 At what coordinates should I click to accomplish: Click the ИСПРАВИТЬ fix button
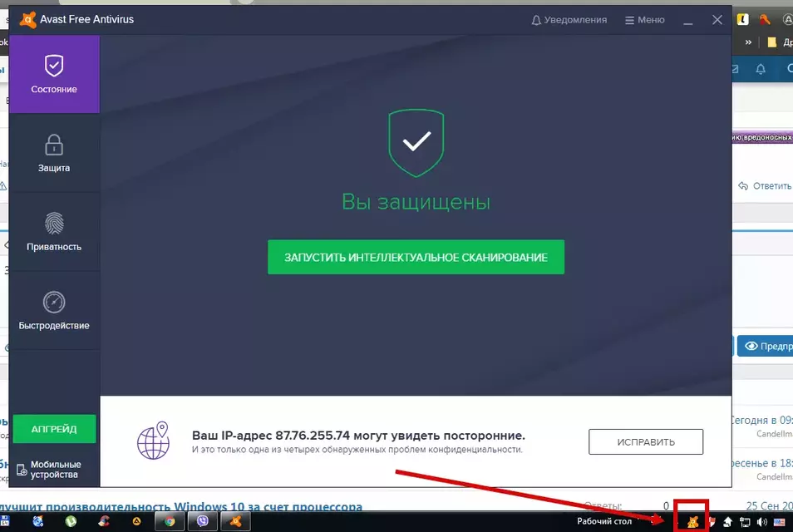coord(645,441)
